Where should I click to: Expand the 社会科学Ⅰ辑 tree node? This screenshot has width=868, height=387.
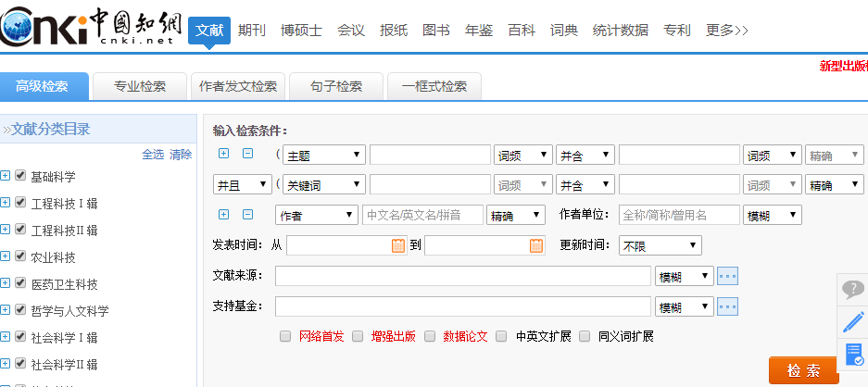click(5, 337)
